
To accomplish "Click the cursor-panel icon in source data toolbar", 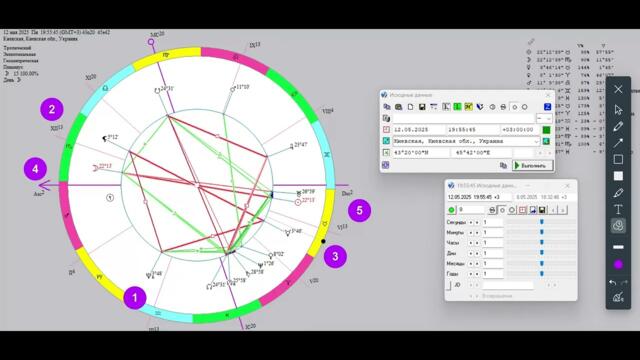I will coord(446,107).
